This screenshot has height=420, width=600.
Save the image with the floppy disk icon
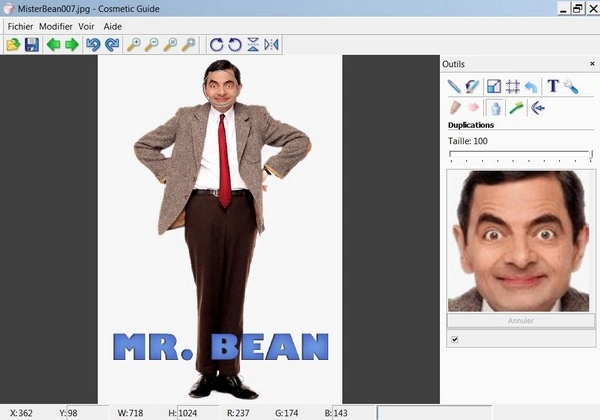click(31, 45)
